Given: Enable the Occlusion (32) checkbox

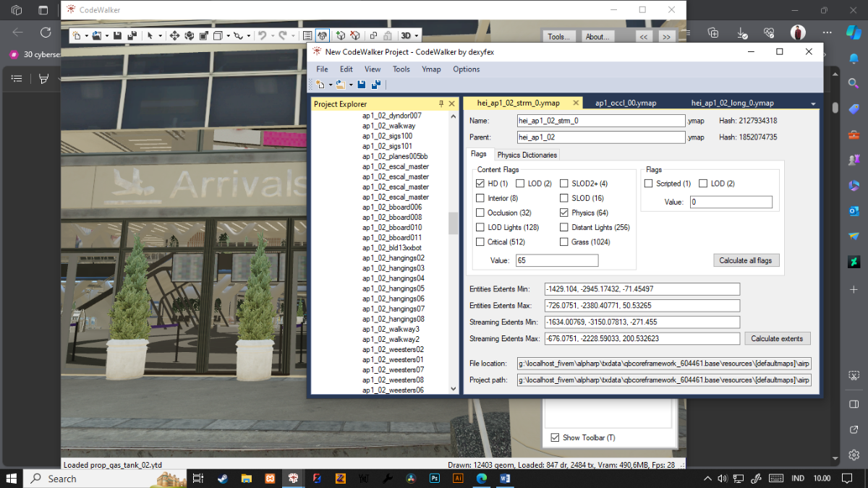Looking at the screenshot, I should click(480, 213).
